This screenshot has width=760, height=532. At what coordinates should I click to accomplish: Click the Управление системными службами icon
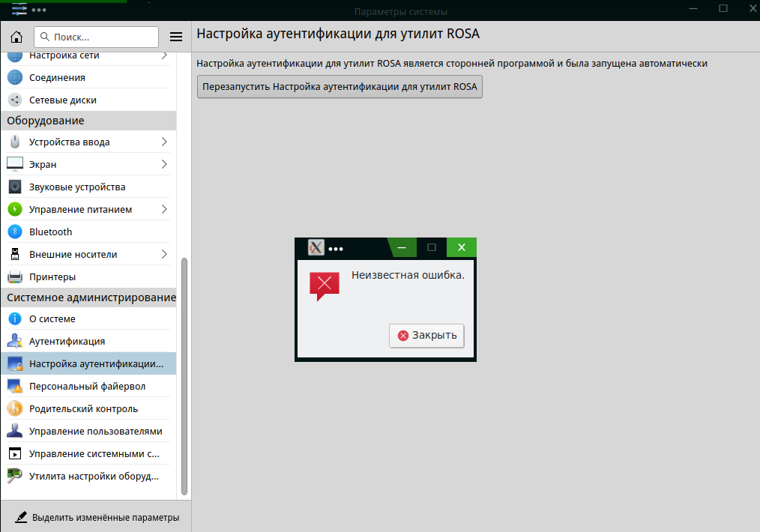tap(15, 453)
